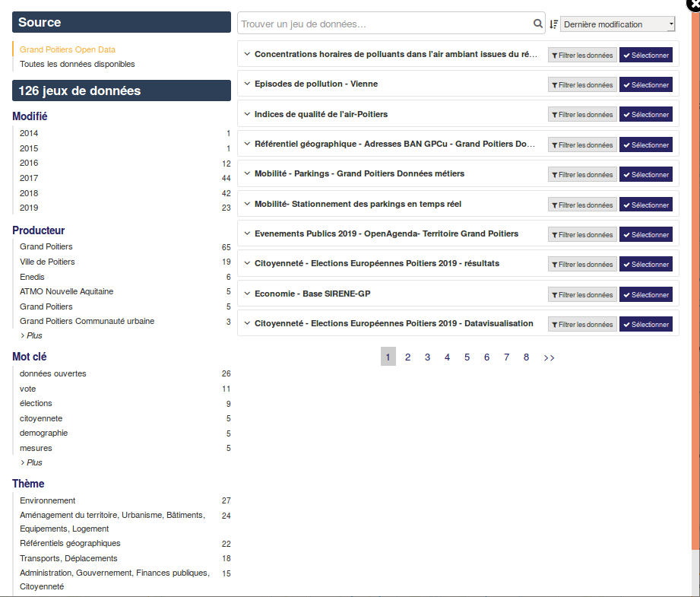Filter by theme Référentiels géographiques
The height and width of the screenshot is (597, 700).
point(125,543)
